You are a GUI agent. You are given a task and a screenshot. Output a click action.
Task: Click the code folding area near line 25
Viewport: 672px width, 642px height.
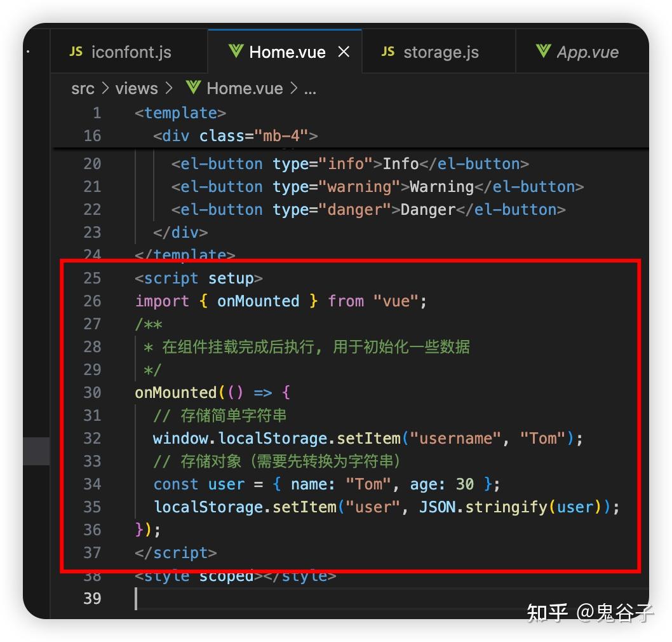pyautogui.click(x=119, y=278)
